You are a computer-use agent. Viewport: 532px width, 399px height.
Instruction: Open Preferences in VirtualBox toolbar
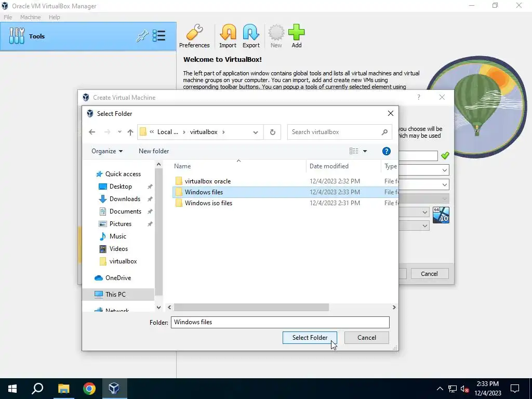click(x=194, y=36)
